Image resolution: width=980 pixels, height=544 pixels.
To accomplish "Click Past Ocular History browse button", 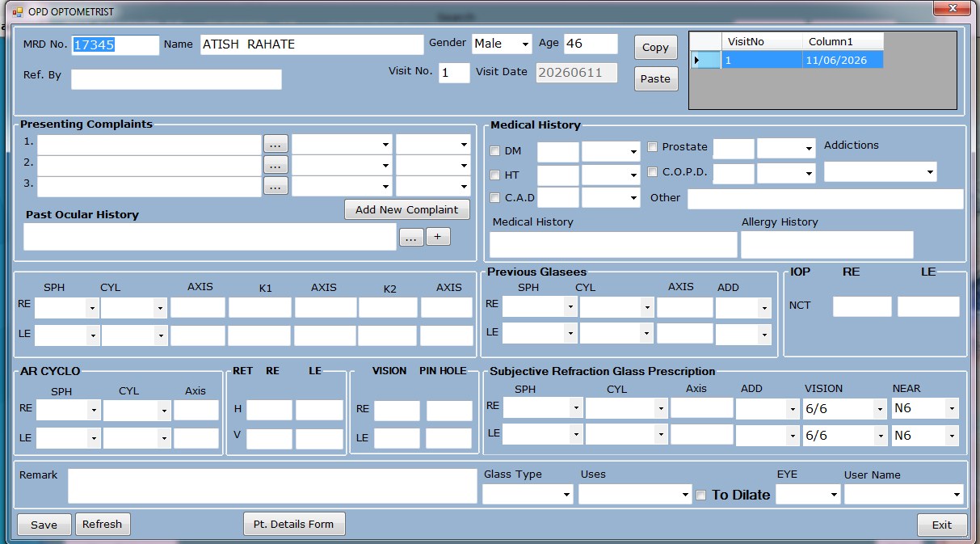I will click(x=411, y=237).
